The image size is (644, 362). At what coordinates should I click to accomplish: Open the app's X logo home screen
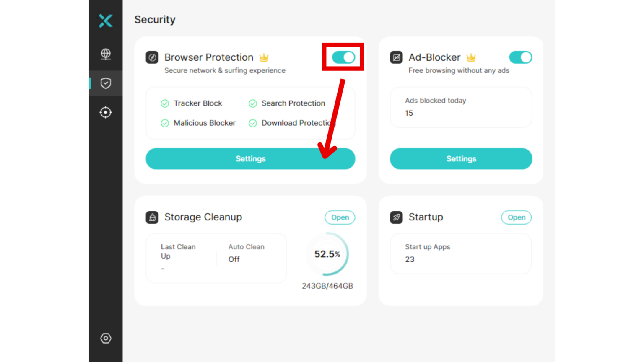pyautogui.click(x=105, y=21)
